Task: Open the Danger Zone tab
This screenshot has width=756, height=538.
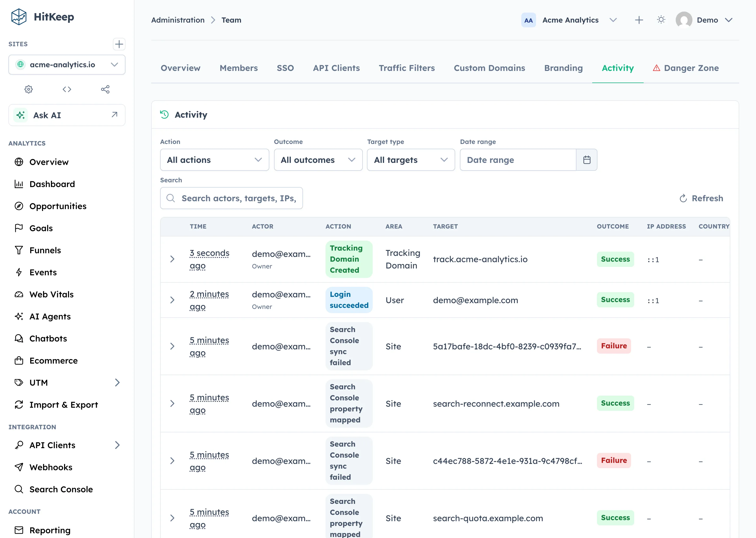Action: (x=686, y=68)
